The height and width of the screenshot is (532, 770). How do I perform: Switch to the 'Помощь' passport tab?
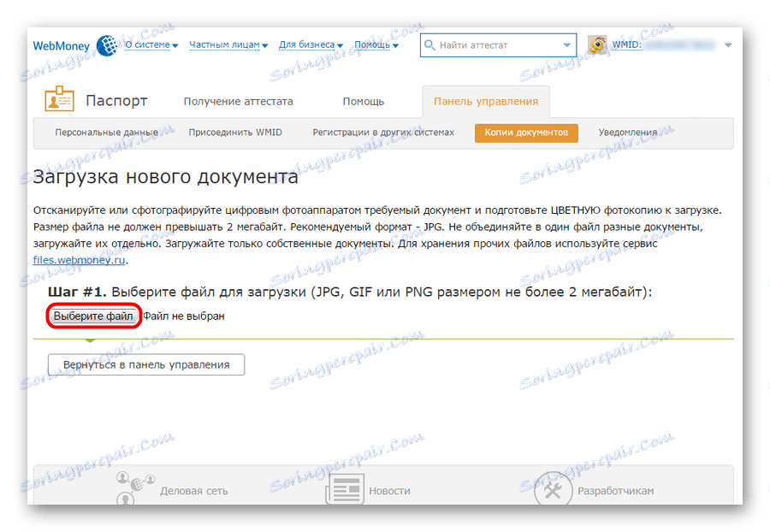[364, 102]
